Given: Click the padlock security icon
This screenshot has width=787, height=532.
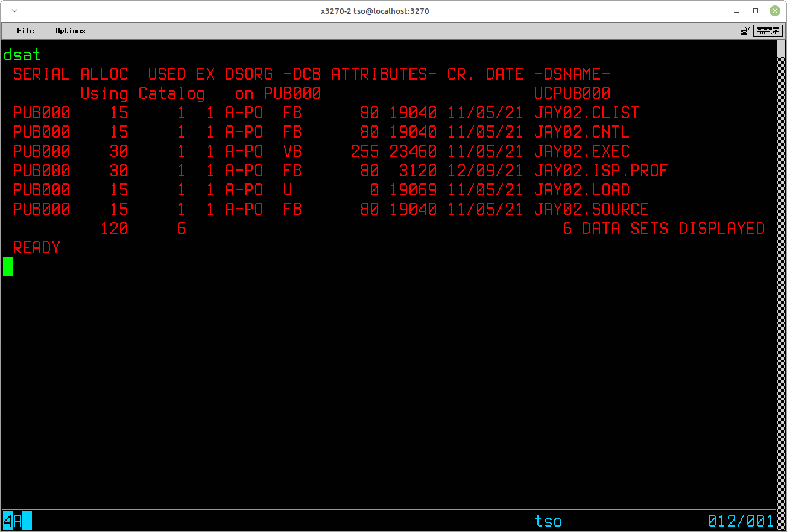Looking at the screenshot, I should 745,31.
